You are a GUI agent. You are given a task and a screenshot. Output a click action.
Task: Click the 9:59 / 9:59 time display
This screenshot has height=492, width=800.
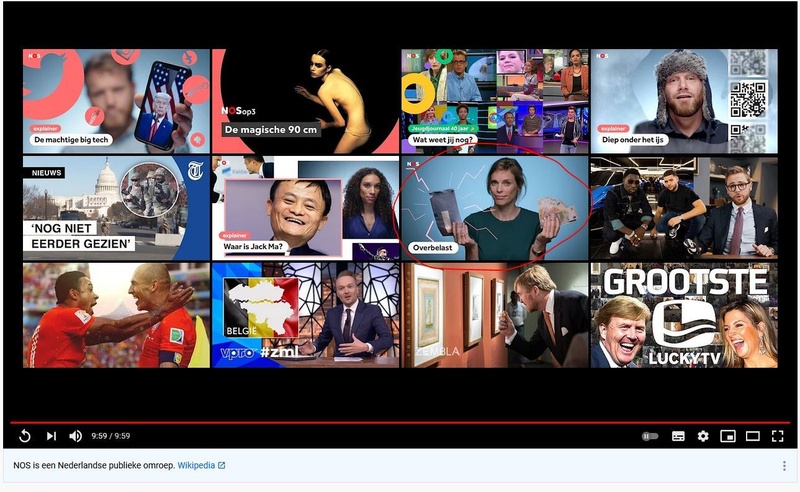coord(111,436)
